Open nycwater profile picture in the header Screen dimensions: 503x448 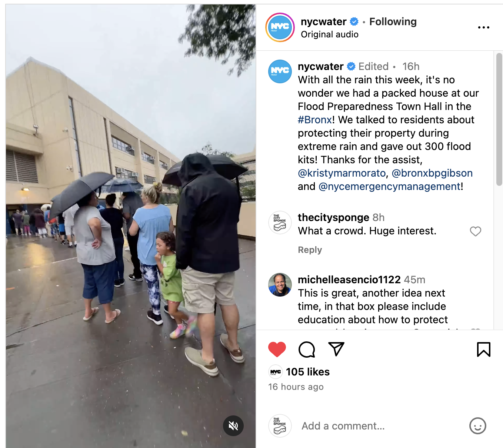(x=280, y=27)
